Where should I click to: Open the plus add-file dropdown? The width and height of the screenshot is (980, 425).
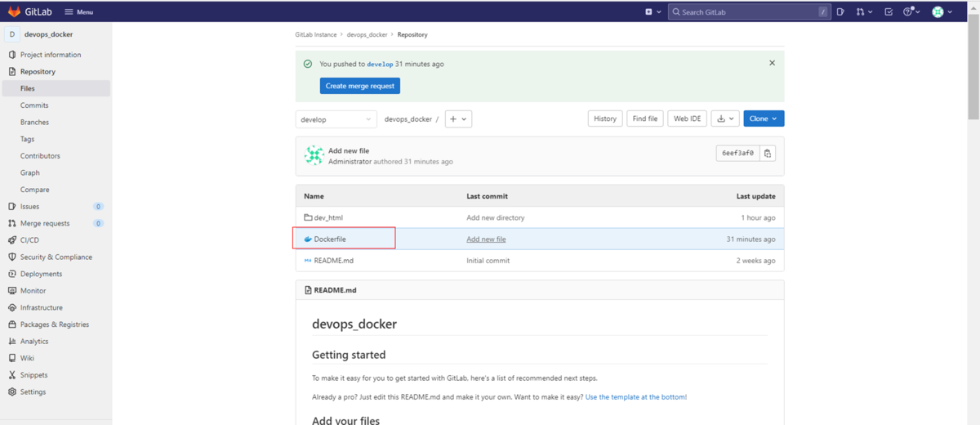pos(458,119)
